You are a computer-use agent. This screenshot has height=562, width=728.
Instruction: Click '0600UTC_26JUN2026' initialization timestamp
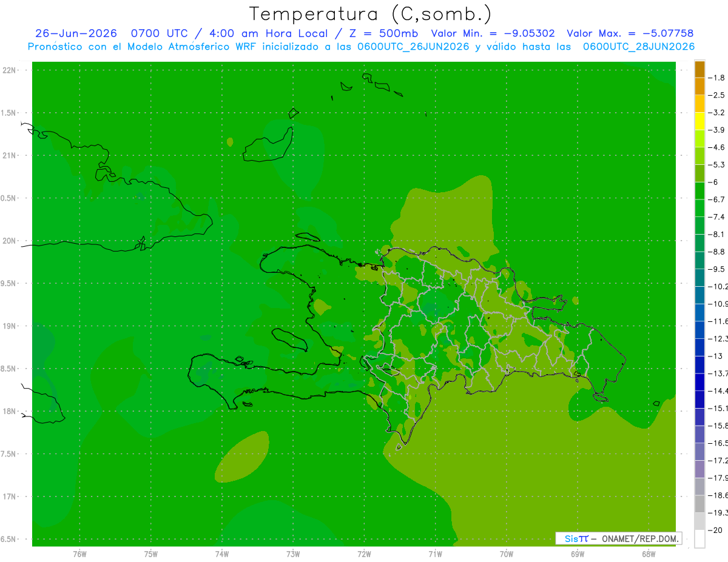click(x=413, y=47)
